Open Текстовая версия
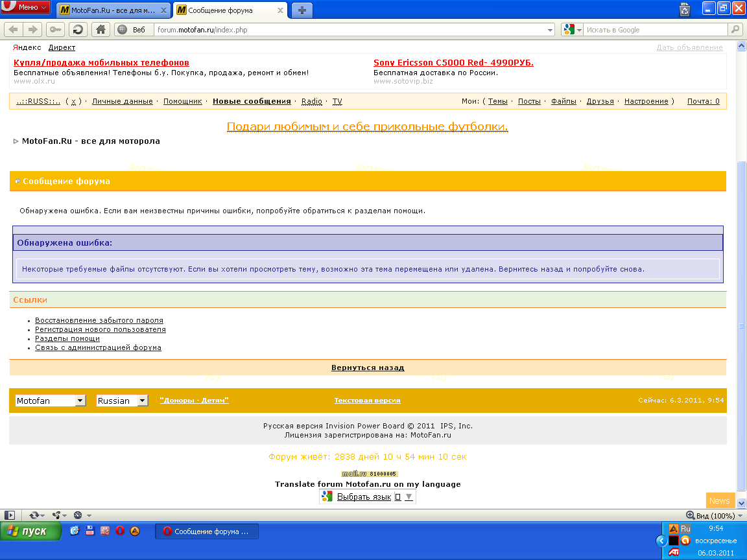 coord(367,400)
